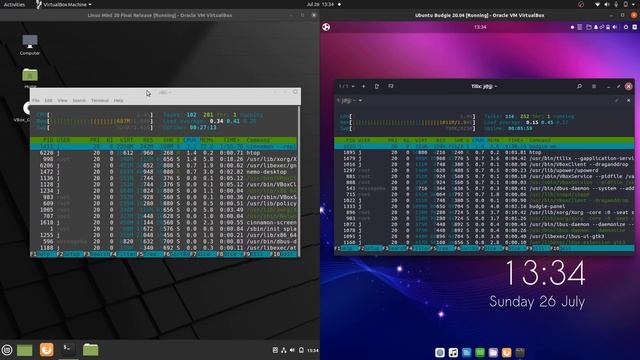640x360 pixels.
Task: Click Mint panel show desktop files icon
Action: (24, 350)
